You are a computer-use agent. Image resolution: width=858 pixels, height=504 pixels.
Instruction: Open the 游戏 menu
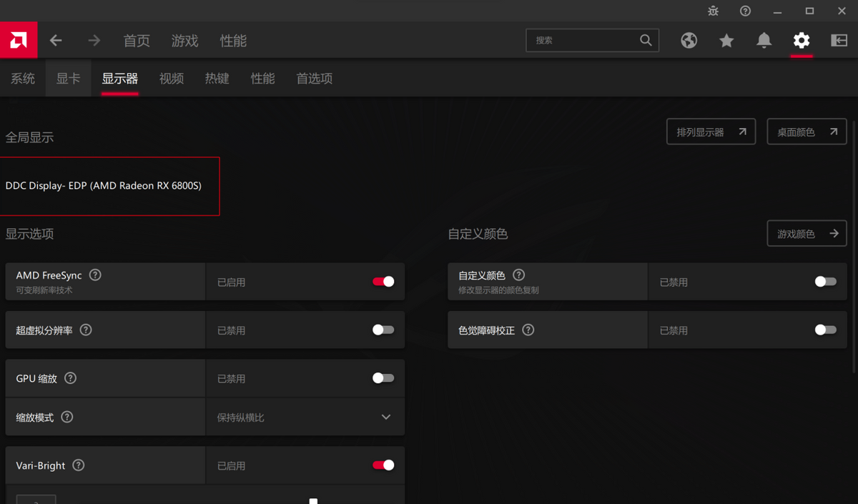[184, 41]
